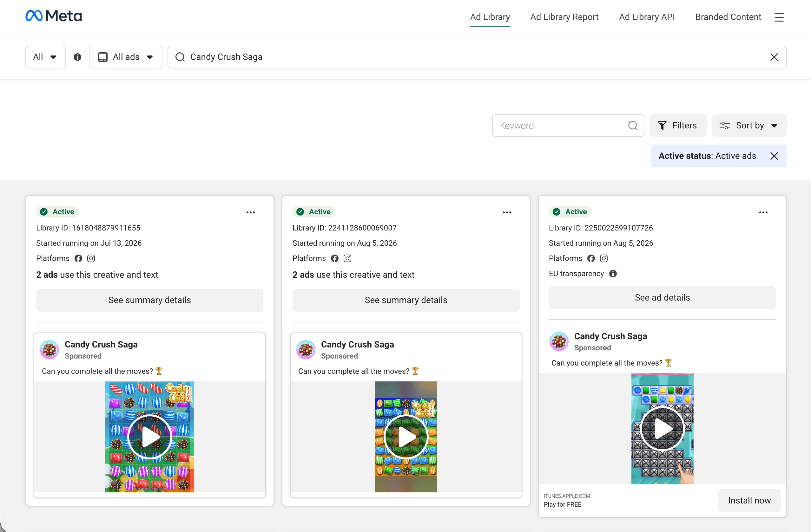
Task: Click the Play for FREE link text
Action: pyautogui.click(x=562, y=504)
